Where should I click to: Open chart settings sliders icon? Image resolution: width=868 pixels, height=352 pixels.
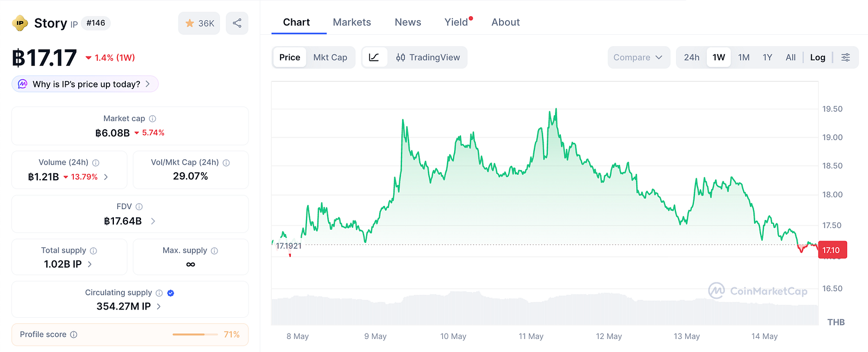point(845,58)
